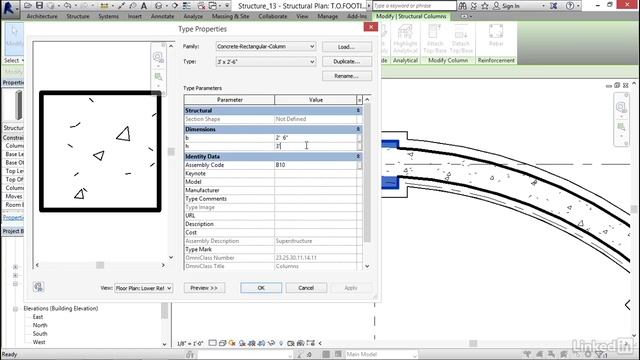The width and height of the screenshot is (640, 360).
Task: Click the Rename... button
Action: (x=347, y=76)
